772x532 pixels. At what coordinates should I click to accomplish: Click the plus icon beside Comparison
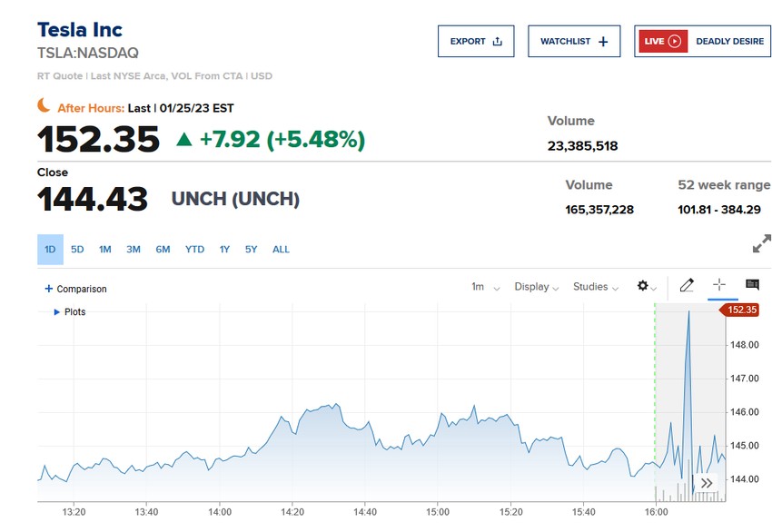[x=48, y=289]
